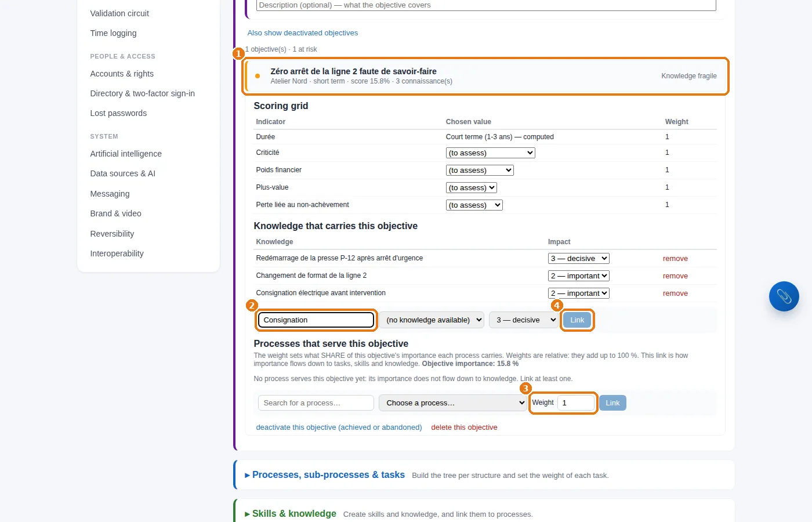Change impact for Changement de format

578,276
